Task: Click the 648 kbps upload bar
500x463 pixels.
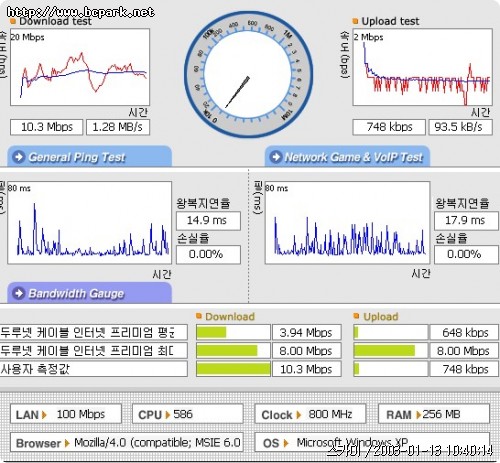Action: tap(390, 332)
